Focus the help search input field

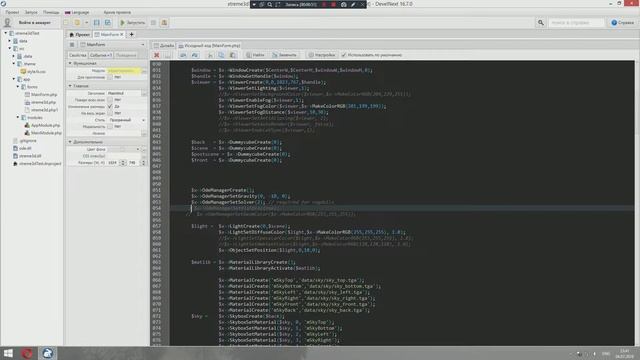pos(576,22)
